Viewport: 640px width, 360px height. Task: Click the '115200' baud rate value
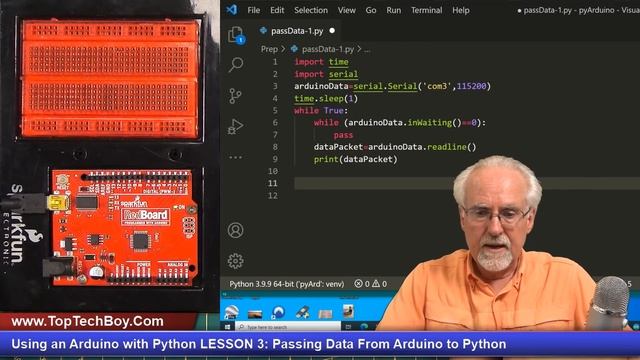click(x=471, y=86)
